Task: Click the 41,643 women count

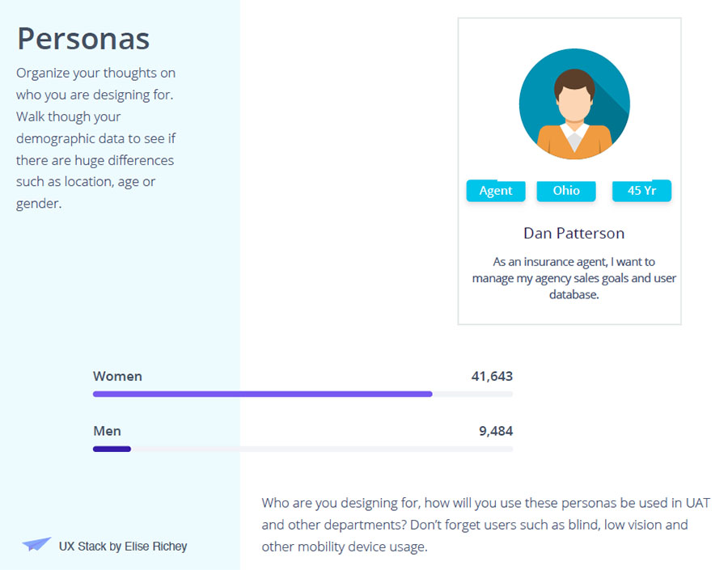Action: click(492, 376)
